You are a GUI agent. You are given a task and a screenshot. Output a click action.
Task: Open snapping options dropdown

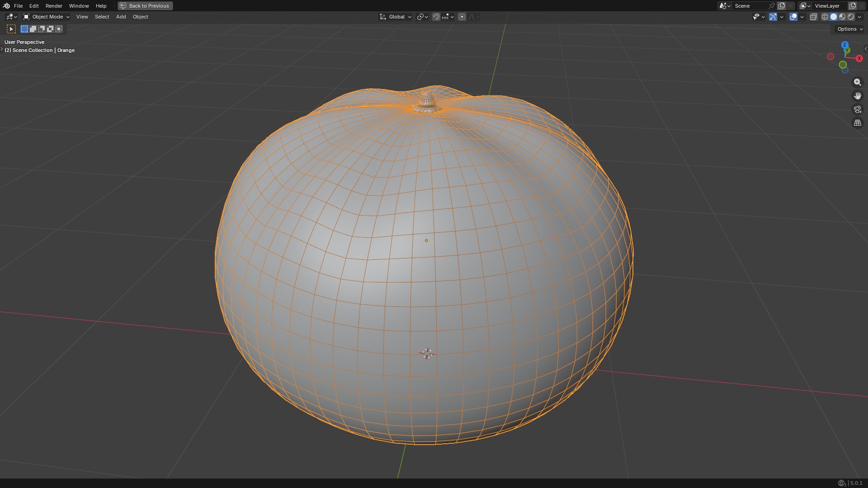(x=448, y=17)
